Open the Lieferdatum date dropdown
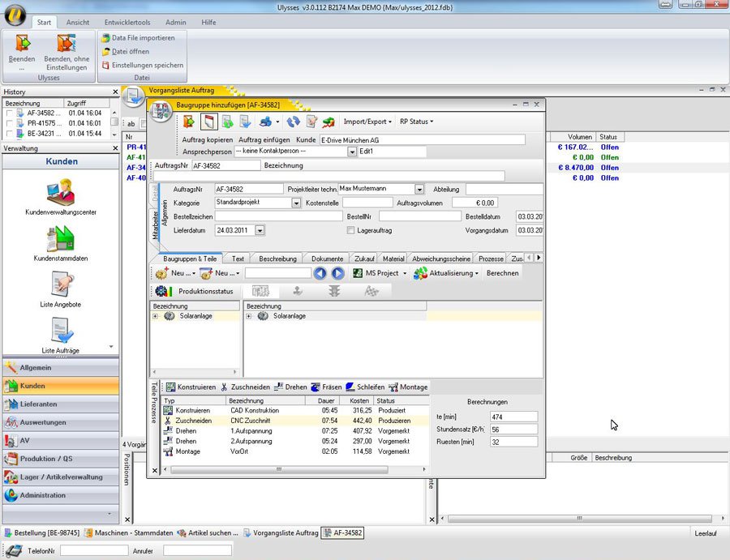Screen dimensions: 730x560 (260, 231)
